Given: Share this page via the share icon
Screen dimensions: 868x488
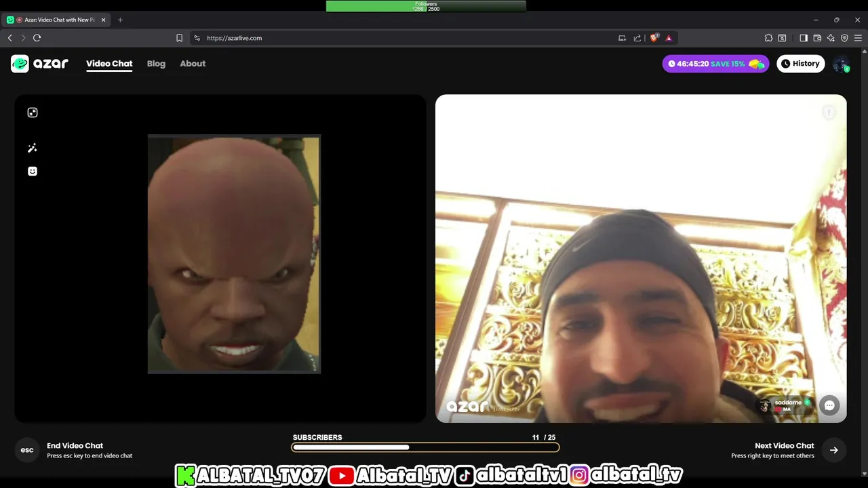Looking at the screenshot, I should pos(637,38).
